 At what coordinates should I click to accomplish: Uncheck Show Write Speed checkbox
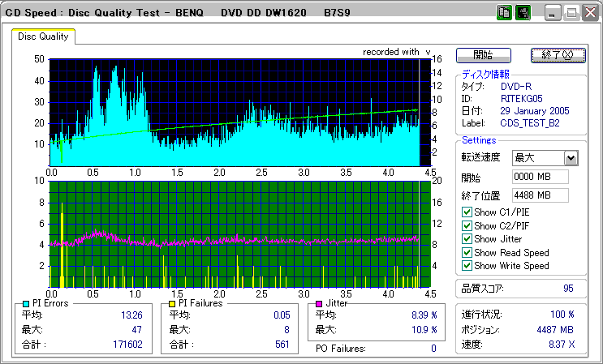click(x=467, y=265)
